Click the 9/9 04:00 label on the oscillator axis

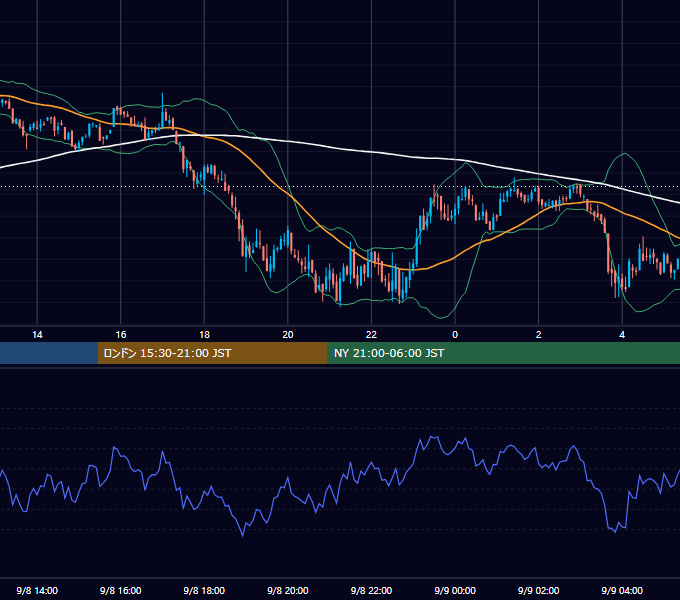(x=622, y=590)
